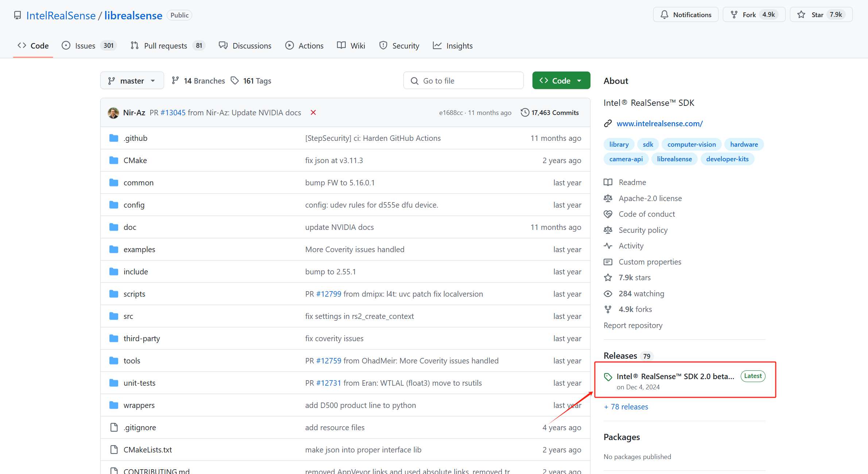Click the commit history clock icon
Viewport: 868px width, 474px height.
point(525,112)
